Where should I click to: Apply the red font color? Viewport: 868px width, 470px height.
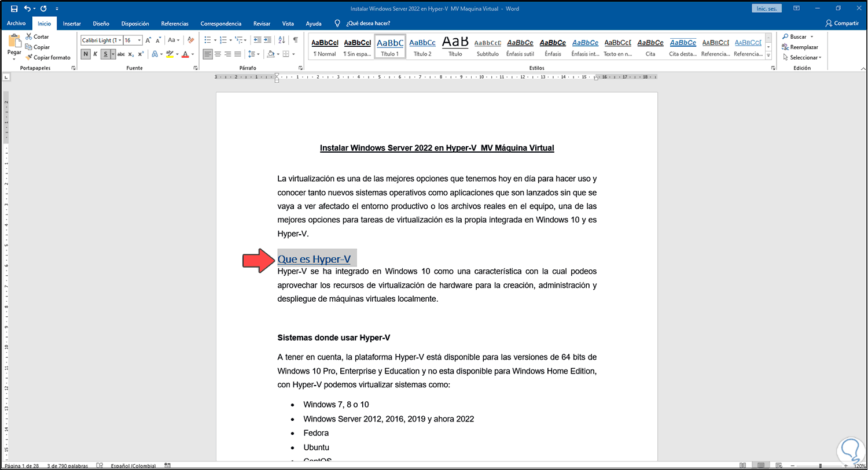click(185, 54)
